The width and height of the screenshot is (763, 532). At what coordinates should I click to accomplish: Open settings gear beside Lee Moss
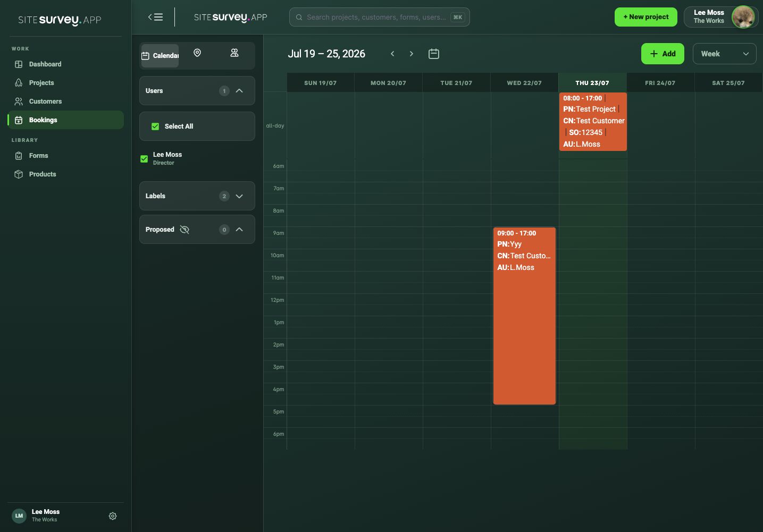pos(113,516)
